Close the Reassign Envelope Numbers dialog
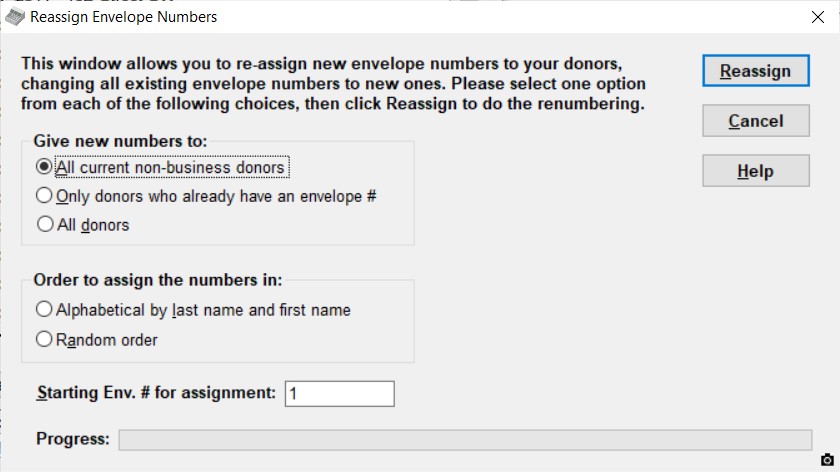This screenshot has height=472, width=840. pyautogui.click(x=818, y=17)
